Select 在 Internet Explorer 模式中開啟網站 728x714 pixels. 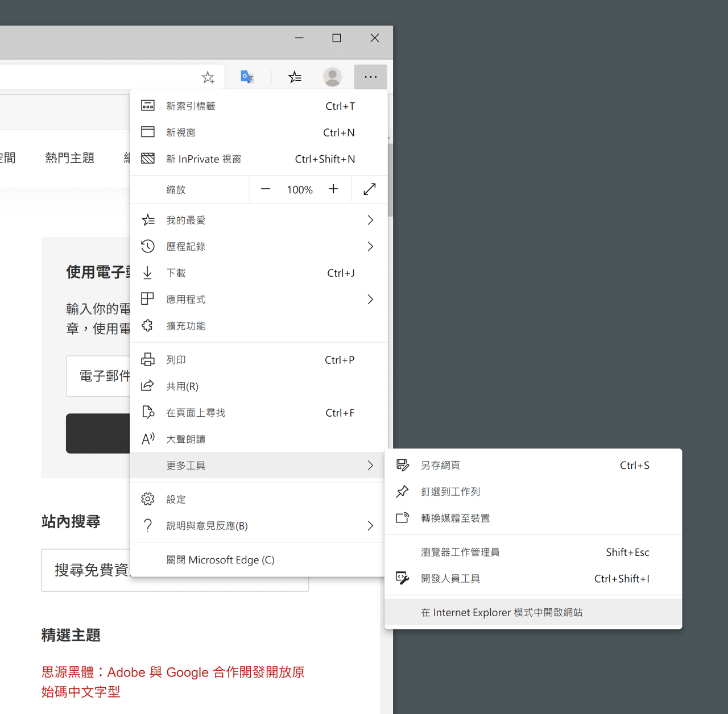coord(533,612)
